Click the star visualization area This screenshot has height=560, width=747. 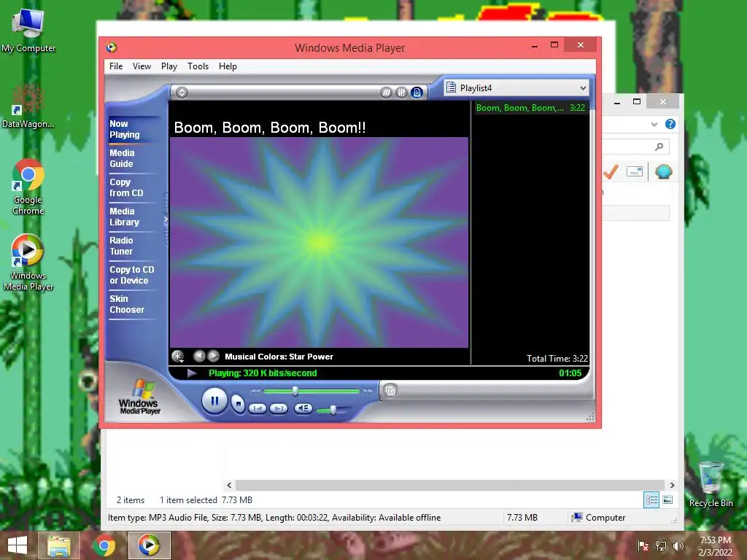coord(320,242)
